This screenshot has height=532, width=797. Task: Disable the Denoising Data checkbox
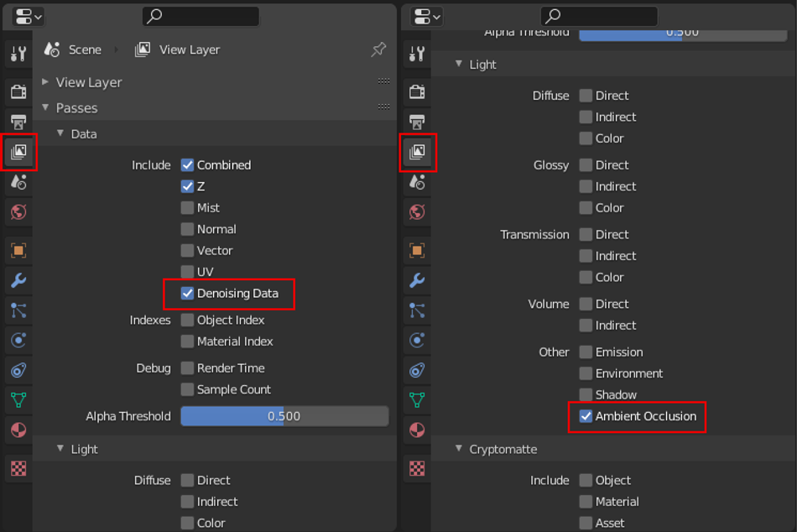click(x=187, y=294)
